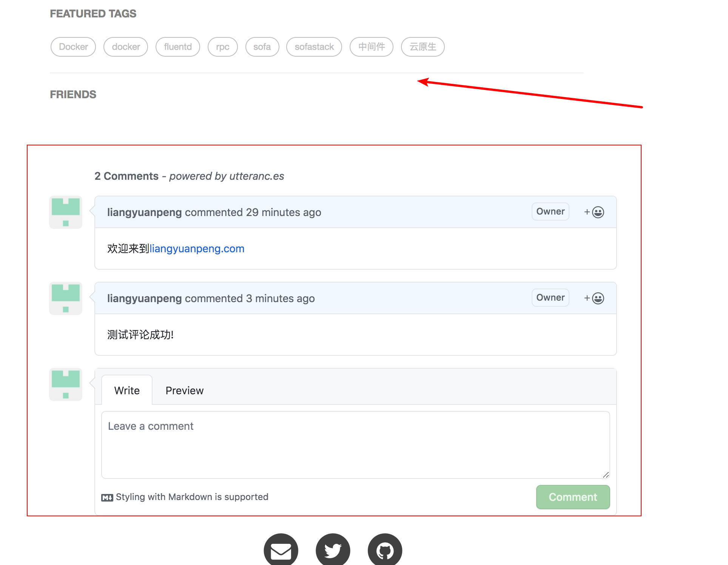Add reaction to the second comment
The height and width of the screenshot is (565, 728).
pos(594,298)
